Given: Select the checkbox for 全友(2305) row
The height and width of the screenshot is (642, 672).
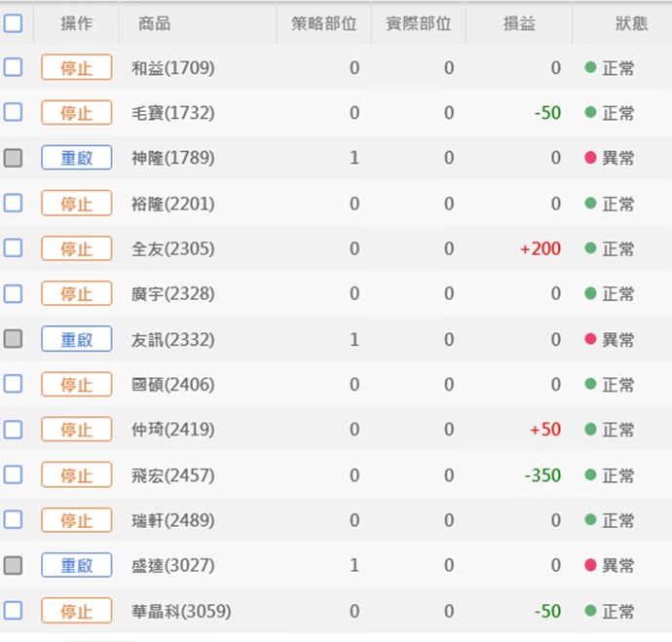Looking at the screenshot, I should click(x=13, y=248).
